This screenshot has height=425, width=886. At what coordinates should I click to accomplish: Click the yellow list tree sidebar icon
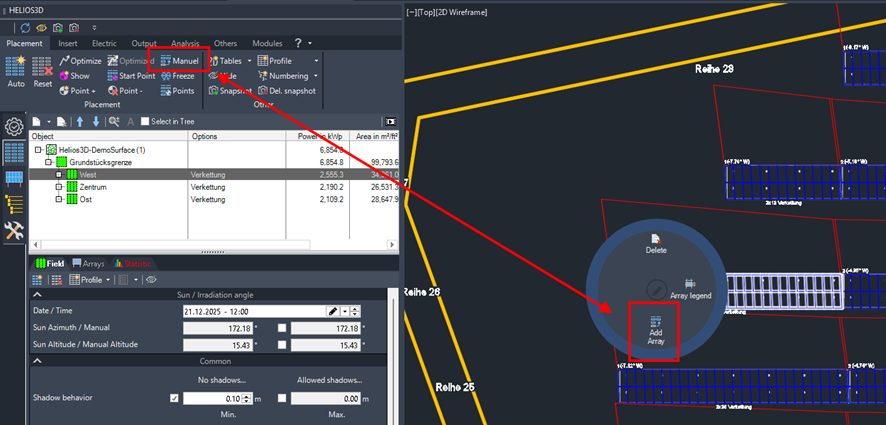coord(14,204)
